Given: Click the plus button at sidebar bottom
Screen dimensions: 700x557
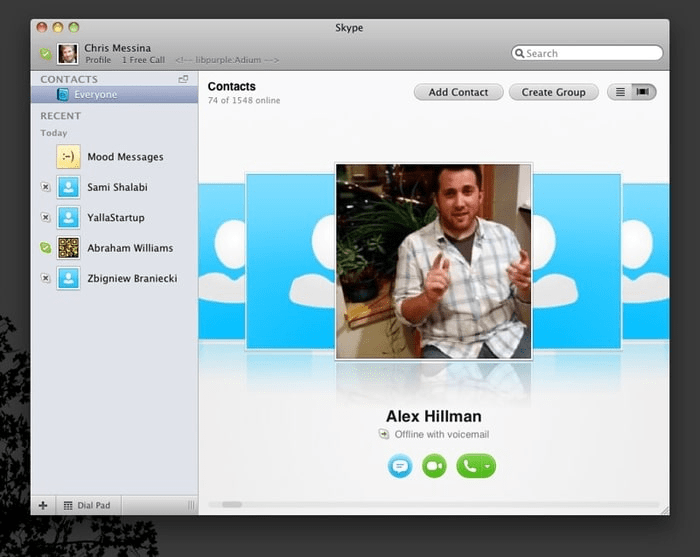Looking at the screenshot, I should click(x=43, y=505).
